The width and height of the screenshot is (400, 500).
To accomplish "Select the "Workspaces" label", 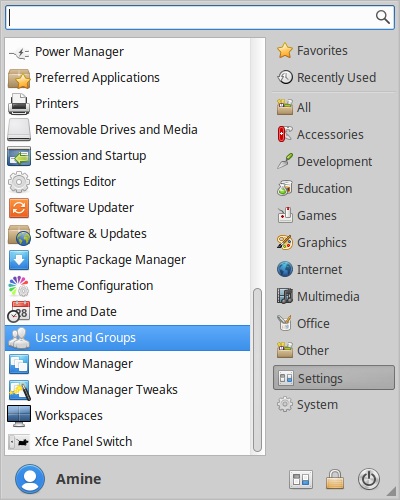I will (x=69, y=416).
